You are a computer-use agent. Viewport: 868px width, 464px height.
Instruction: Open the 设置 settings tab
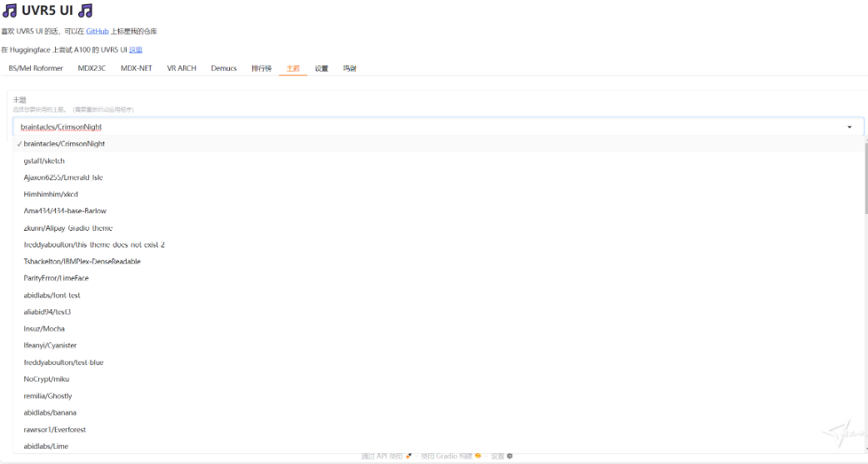321,68
